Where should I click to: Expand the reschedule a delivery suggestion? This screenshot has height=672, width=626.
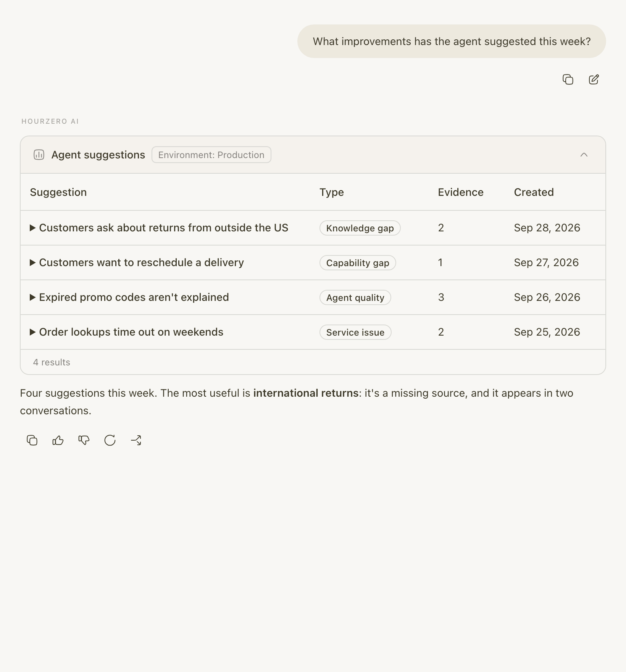[33, 263]
